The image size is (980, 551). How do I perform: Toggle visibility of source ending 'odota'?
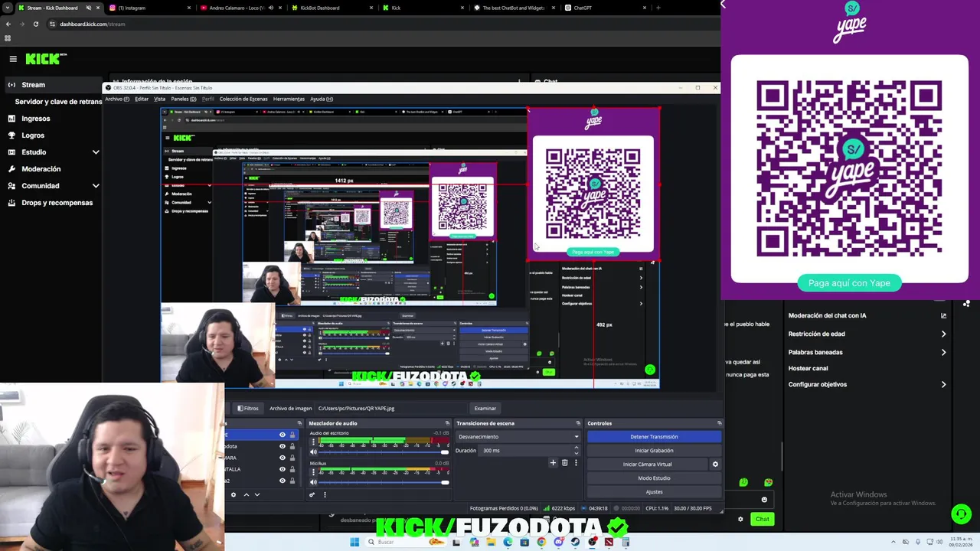[282, 446]
